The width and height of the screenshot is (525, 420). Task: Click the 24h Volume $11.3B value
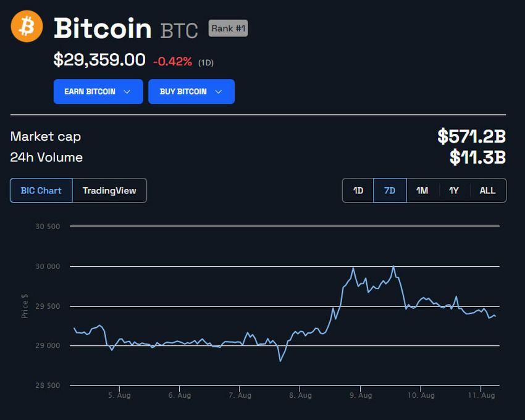(477, 157)
